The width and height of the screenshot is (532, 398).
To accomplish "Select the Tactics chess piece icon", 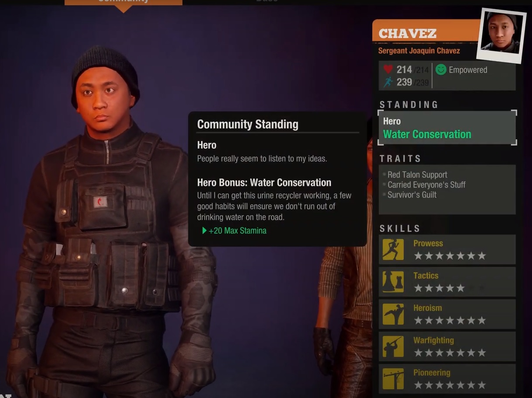I will coord(393,282).
